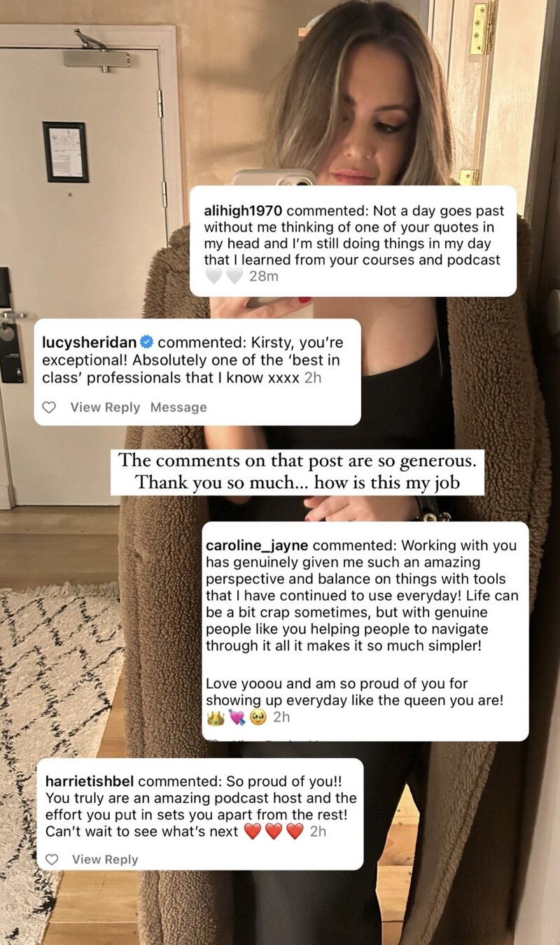
Task: Click Message under lucysheridan's comment
Action: coord(178,407)
